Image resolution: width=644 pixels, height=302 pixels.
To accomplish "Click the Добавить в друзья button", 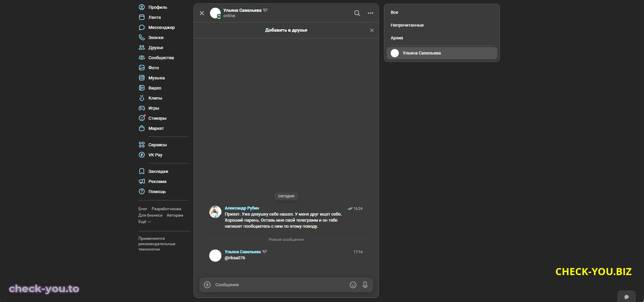I will [x=286, y=30].
